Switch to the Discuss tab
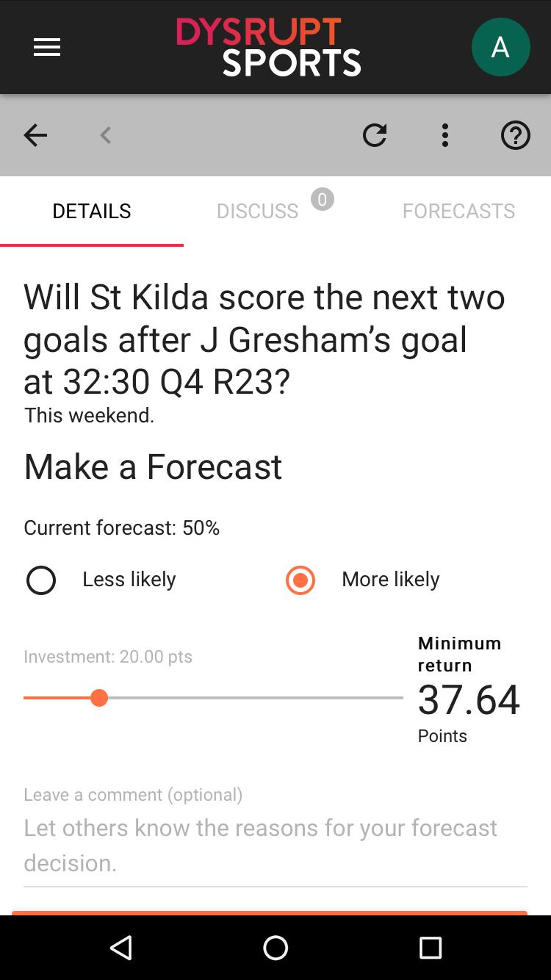551x980 pixels. click(257, 212)
